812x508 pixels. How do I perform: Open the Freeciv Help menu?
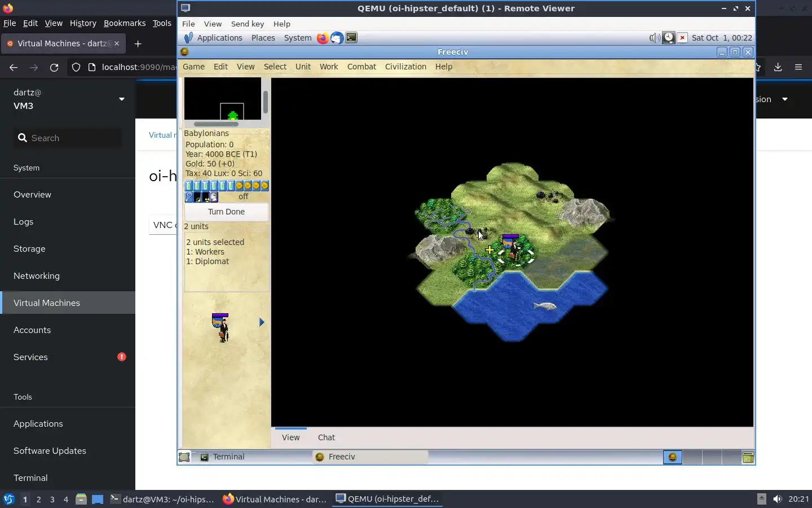(x=444, y=67)
